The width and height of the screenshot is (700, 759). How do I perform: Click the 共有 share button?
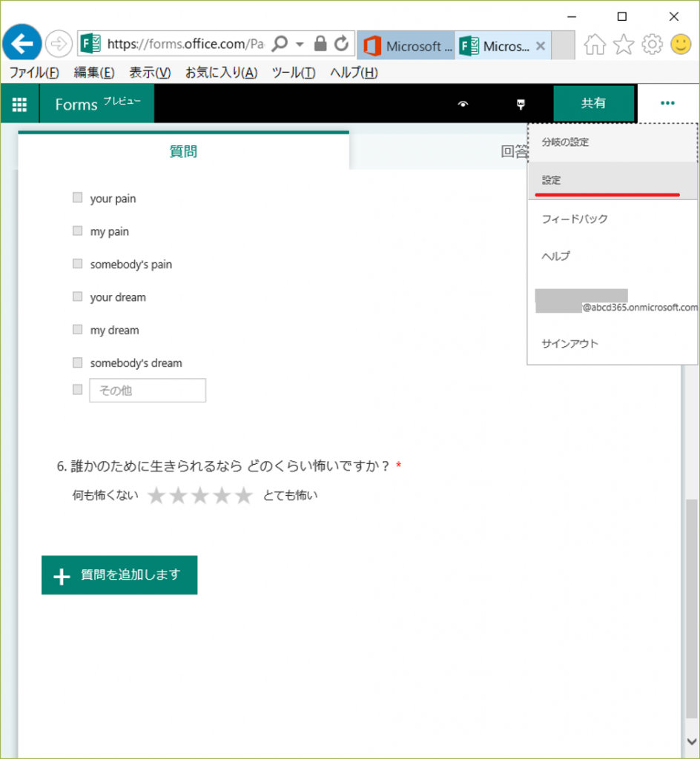[x=593, y=104]
